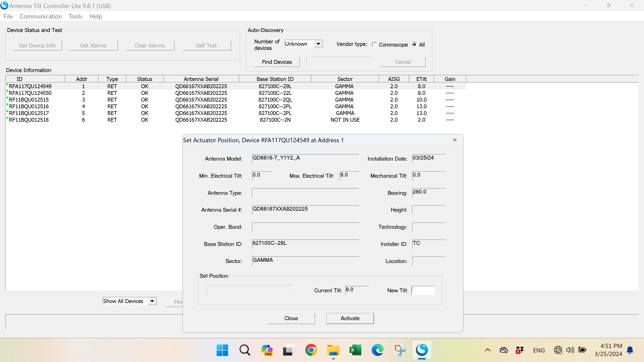Screen dimensions: 644x362
Task: Open File Explorer from taskbar
Action: click(333, 350)
